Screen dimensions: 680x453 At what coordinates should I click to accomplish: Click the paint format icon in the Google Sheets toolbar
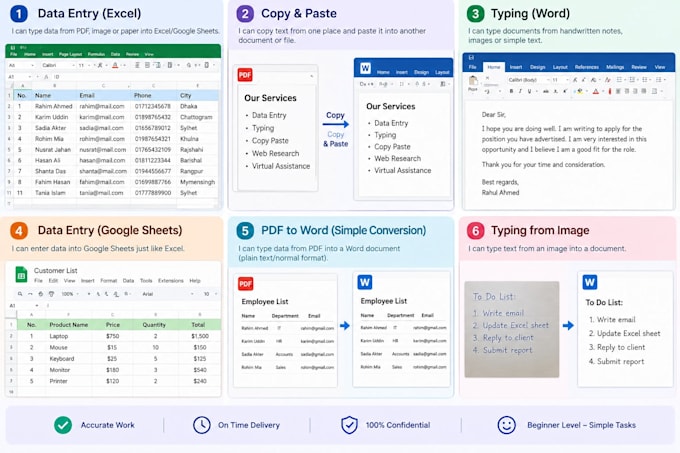(x=51, y=293)
